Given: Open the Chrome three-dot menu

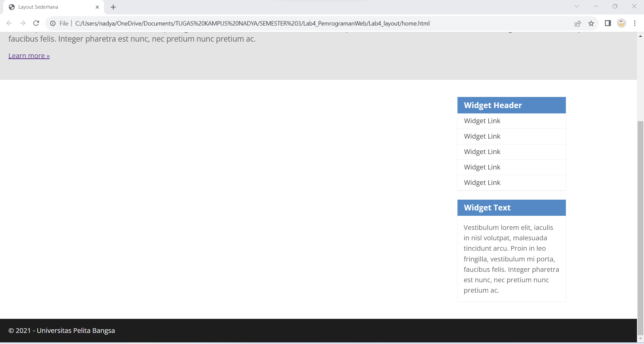Looking at the screenshot, I should 635,23.
